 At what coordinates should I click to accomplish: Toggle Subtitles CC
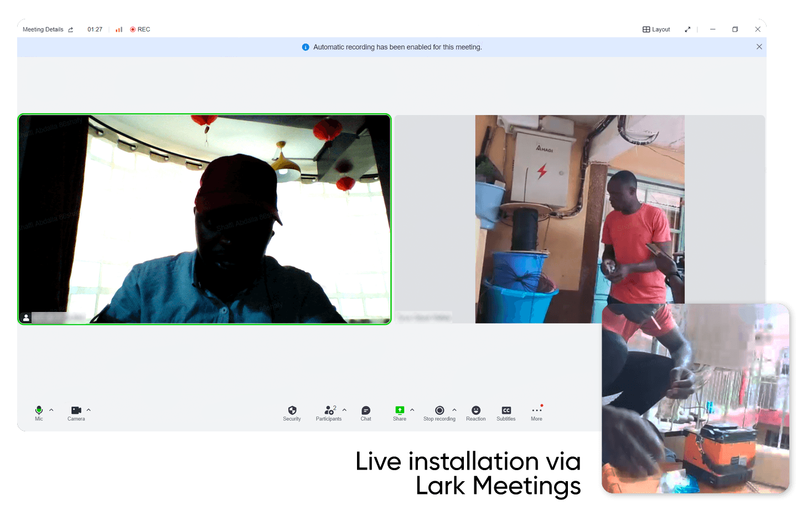506,413
